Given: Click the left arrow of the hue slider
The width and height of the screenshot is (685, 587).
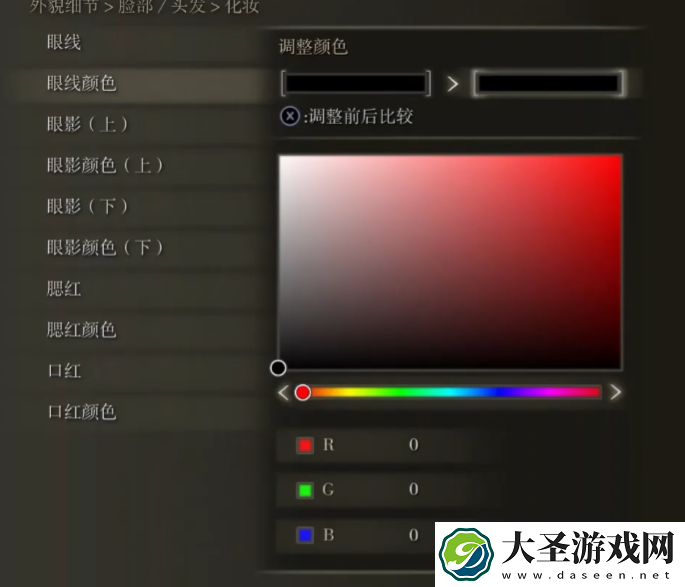Looking at the screenshot, I should (283, 392).
